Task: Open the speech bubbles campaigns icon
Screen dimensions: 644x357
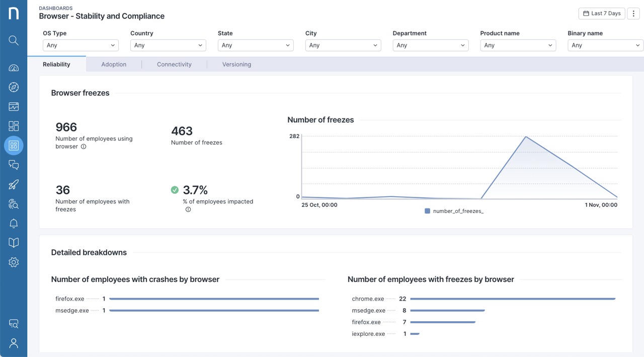Action: 14,165
